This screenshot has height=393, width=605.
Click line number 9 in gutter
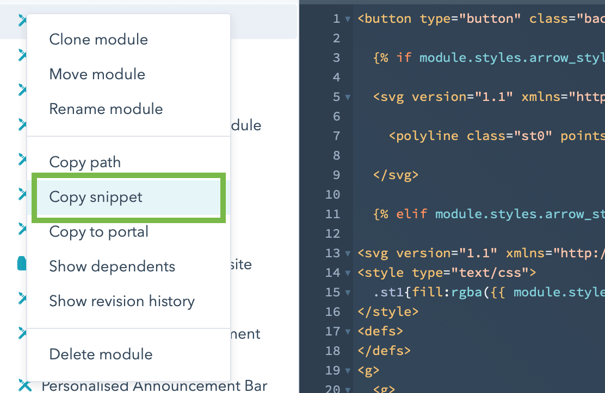(336, 175)
